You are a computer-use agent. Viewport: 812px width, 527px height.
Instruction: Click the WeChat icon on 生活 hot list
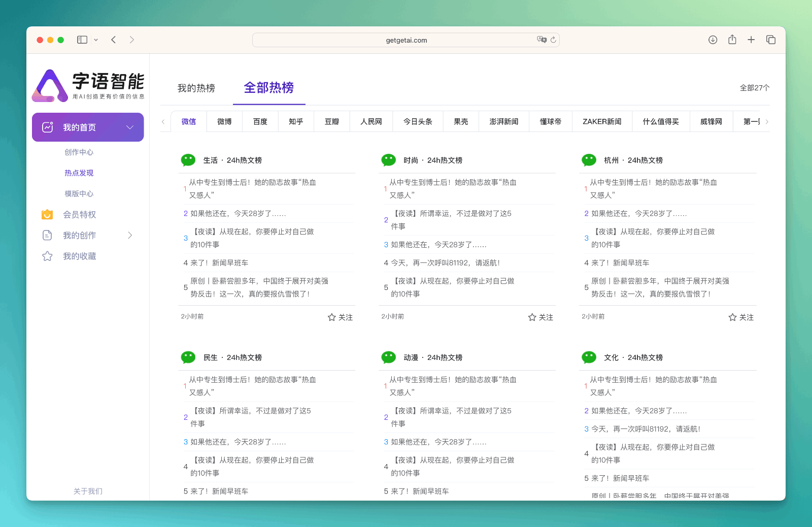pos(188,159)
